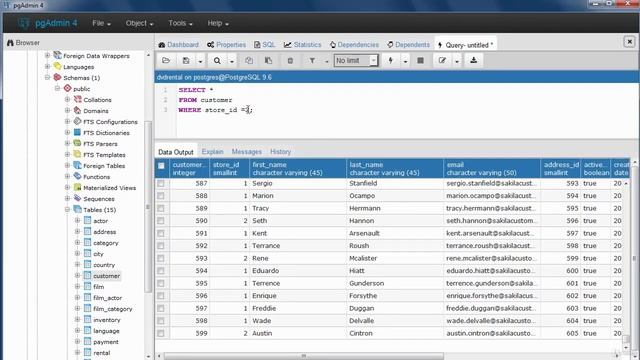Check the row 590 Seth checkbox
The image size is (640, 360).
pos(161,221)
